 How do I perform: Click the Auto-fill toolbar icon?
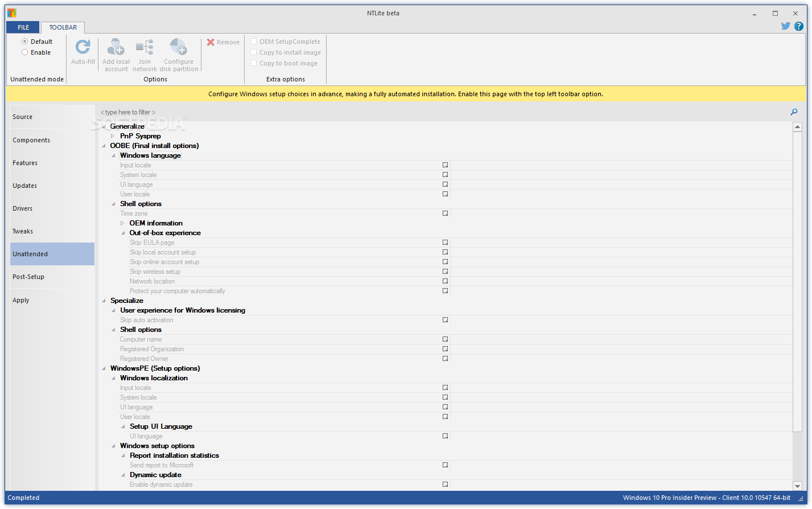pos(83,47)
